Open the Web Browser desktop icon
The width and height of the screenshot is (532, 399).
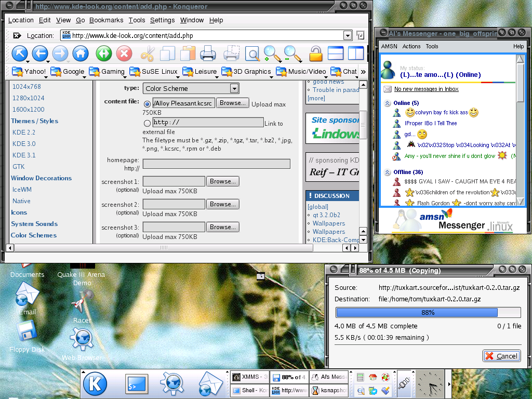[82, 343]
